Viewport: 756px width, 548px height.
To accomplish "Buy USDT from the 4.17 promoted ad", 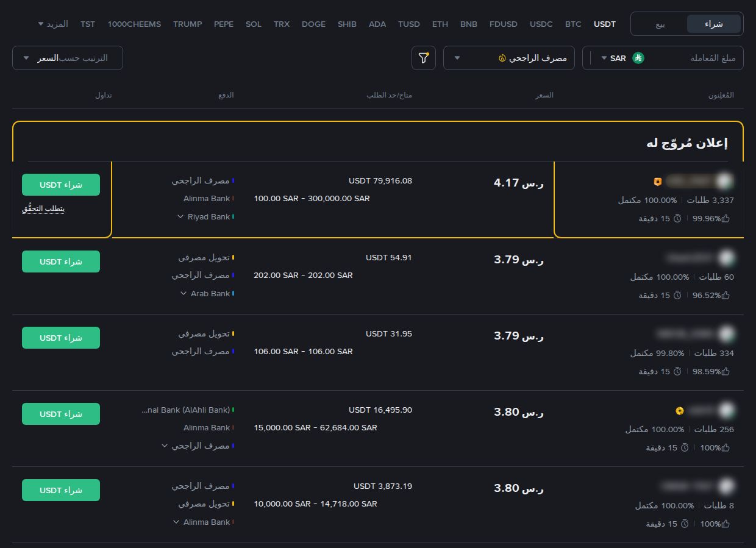I will coord(61,185).
